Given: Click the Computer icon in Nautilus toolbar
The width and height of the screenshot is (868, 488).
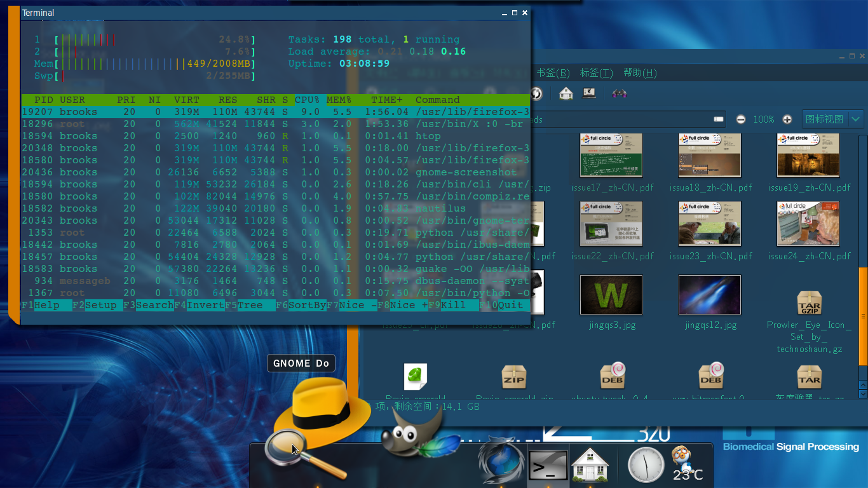Looking at the screenshot, I should pyautogui.click(x=589, y=93).
